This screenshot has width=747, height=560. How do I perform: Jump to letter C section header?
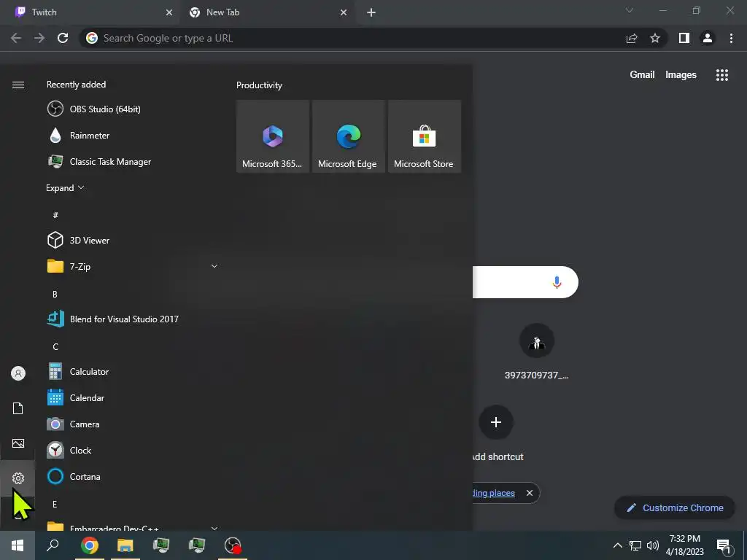tap(55, 346)
